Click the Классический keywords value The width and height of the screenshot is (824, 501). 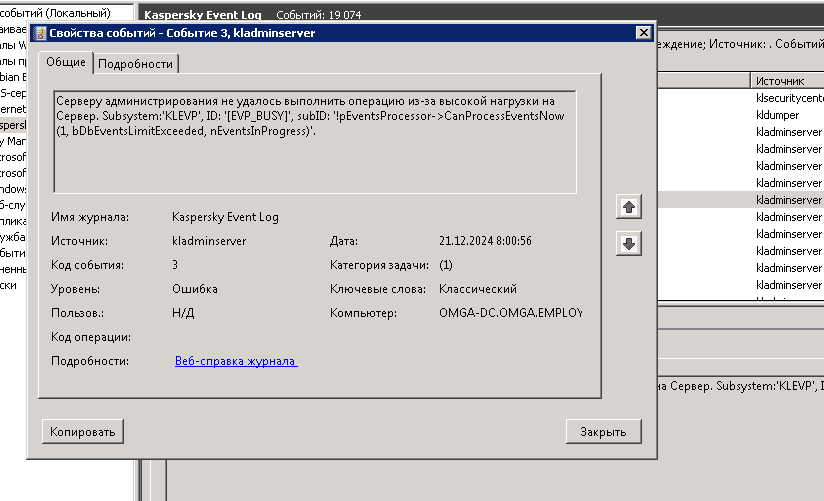pyautogui.click(x=478, y=289)
